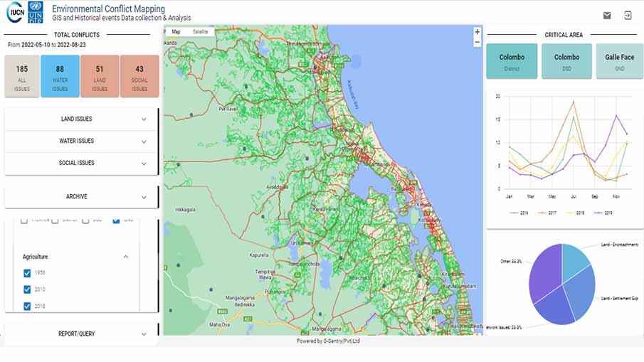
Task: Open the mail envelope icon
Action: click(606, 16)
